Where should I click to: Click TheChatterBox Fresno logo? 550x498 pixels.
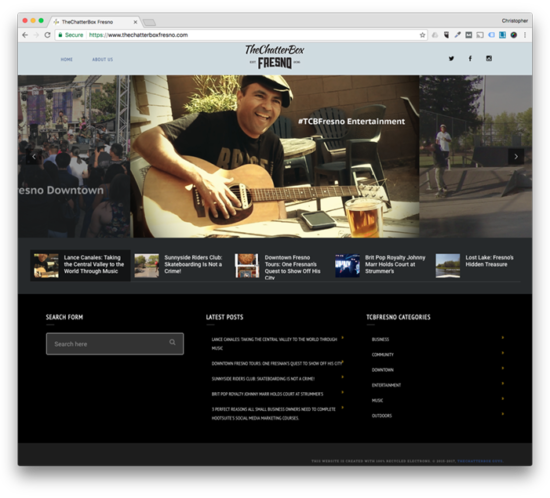coord(275,56)
